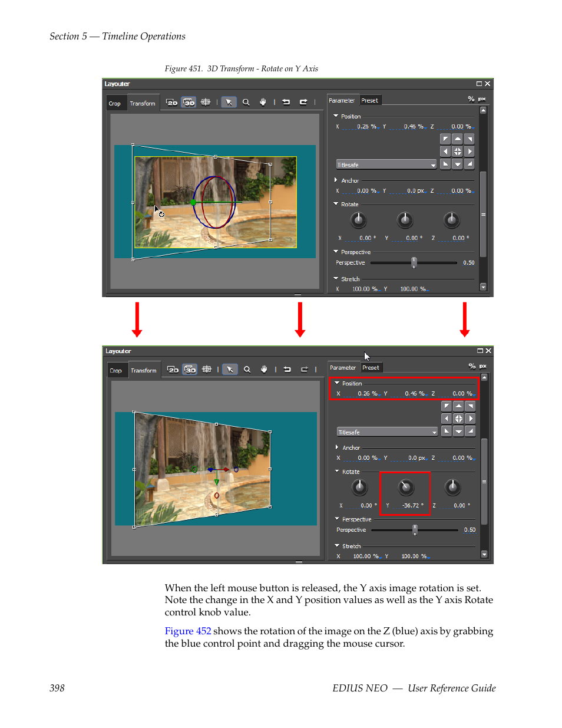Viewport: 562px width, 728px height.
Task: Click the Perspective slider in upper Layouter
Action: (414, 262)
